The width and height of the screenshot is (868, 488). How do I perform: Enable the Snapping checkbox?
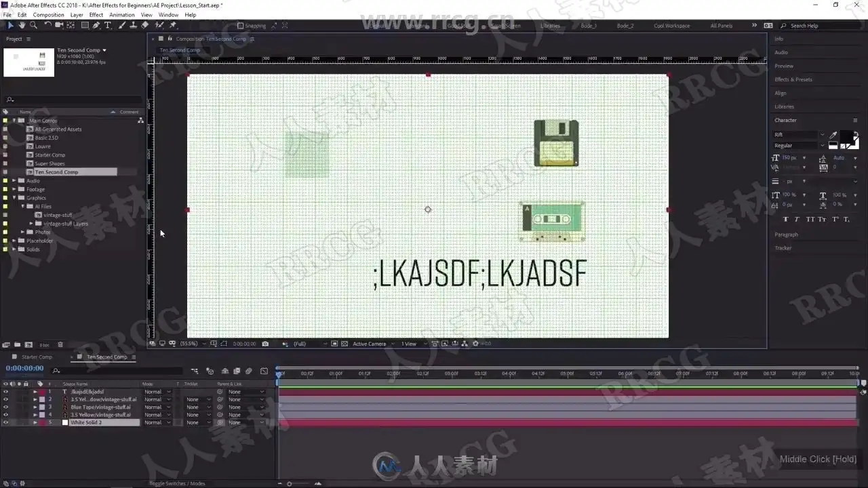tap(241, 26)
